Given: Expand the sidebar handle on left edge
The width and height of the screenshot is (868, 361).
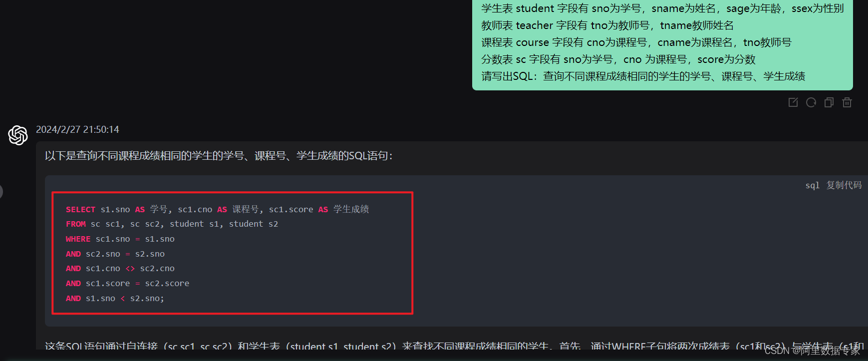Looking at the screenshot, I should (x=1, y=191).
